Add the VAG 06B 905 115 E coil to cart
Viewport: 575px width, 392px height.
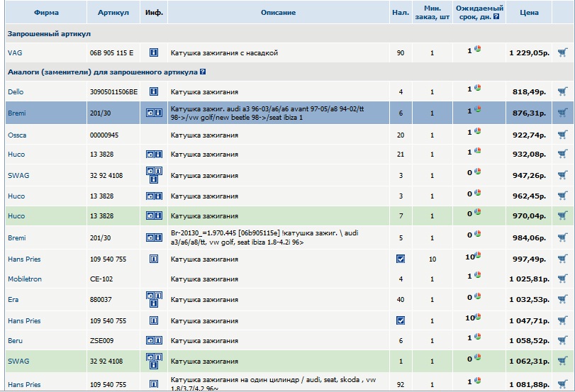click(563, 52)
